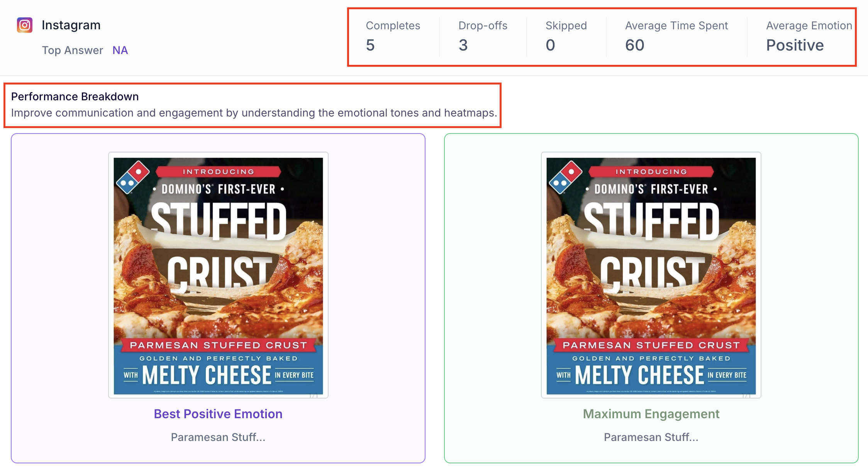
Task: Click the Average Emotion label
Action: pos(809,25)
